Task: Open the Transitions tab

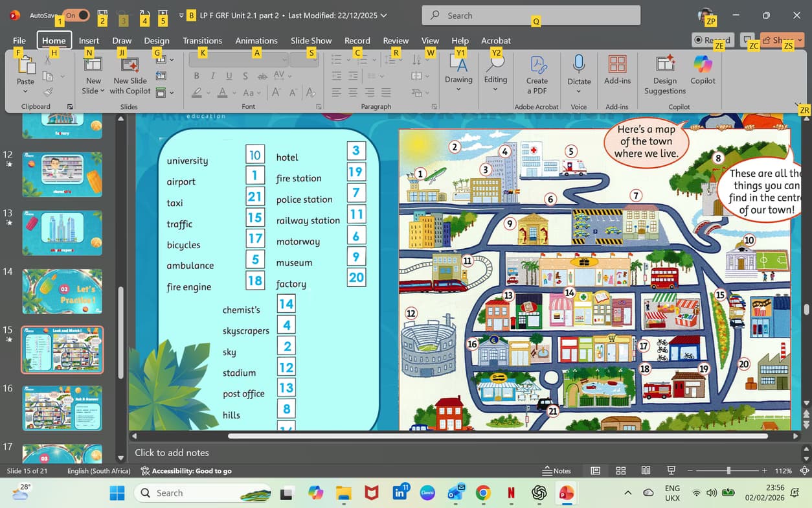Action: click(202, 40)
